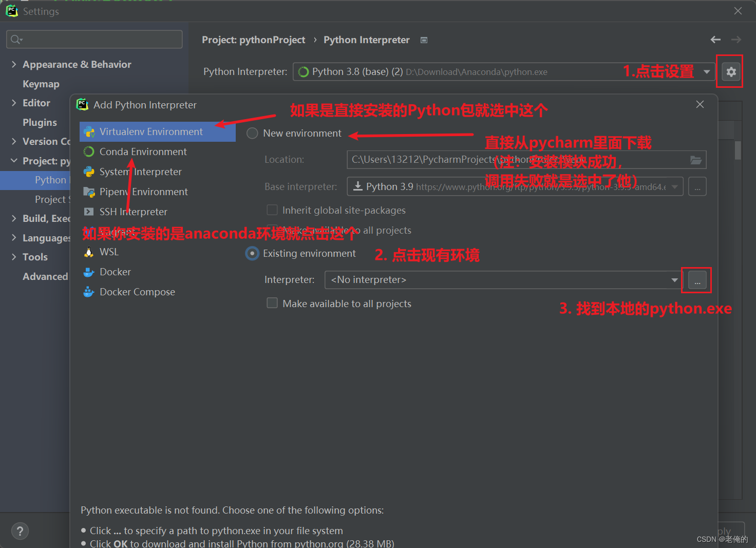Viewport: 756px width, 548px height.
Task: Click the download icon in Base interpreter
Action: [x=358, y=186]
